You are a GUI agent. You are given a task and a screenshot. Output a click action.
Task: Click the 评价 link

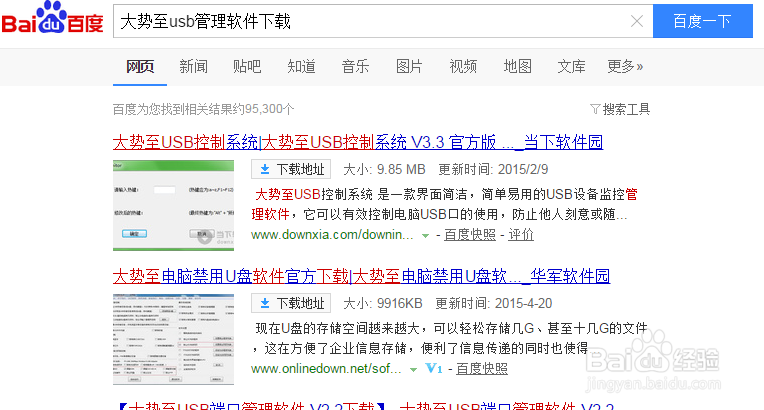click(x=521, y=234)
